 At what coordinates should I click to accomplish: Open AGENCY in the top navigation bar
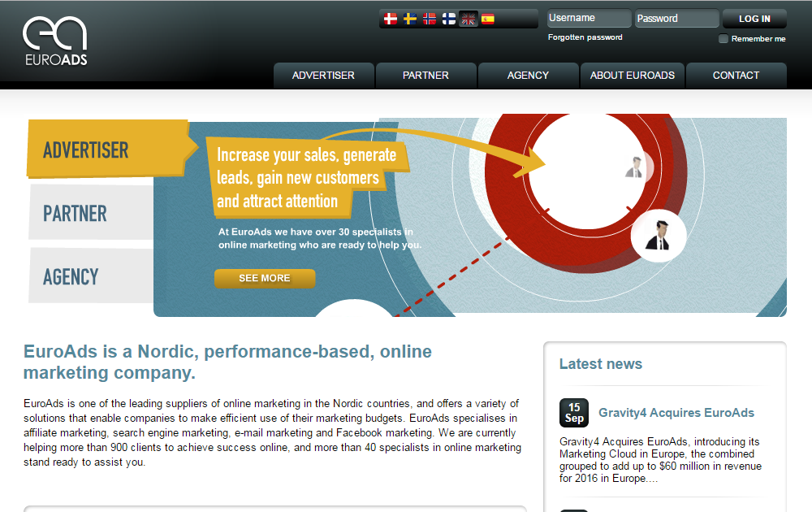pos(529,76)
